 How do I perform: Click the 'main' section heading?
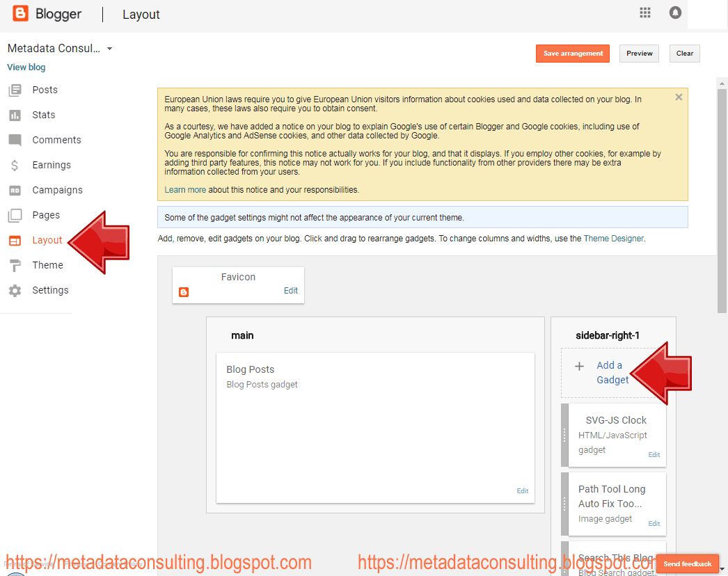242,335
